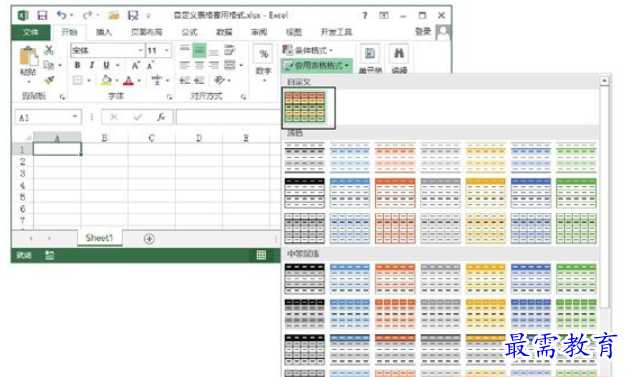Select black medium style in the row under the 中等深浅 header

(305, 278)
